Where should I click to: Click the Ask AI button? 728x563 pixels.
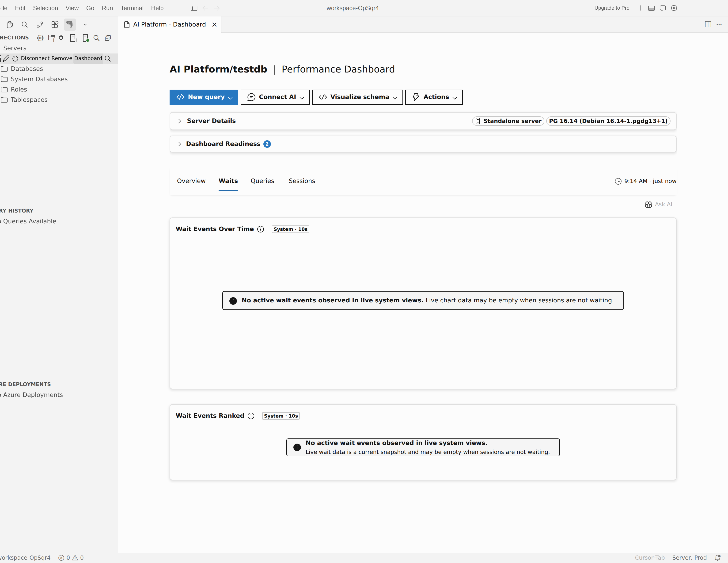pyautogui.click(x=658, y=204)
